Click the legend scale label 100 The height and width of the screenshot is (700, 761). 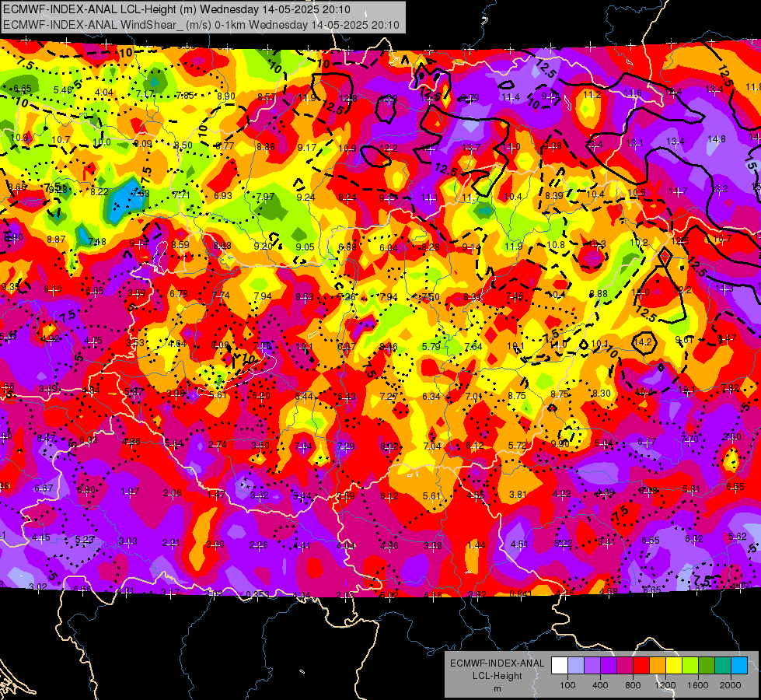coord(567,685)
